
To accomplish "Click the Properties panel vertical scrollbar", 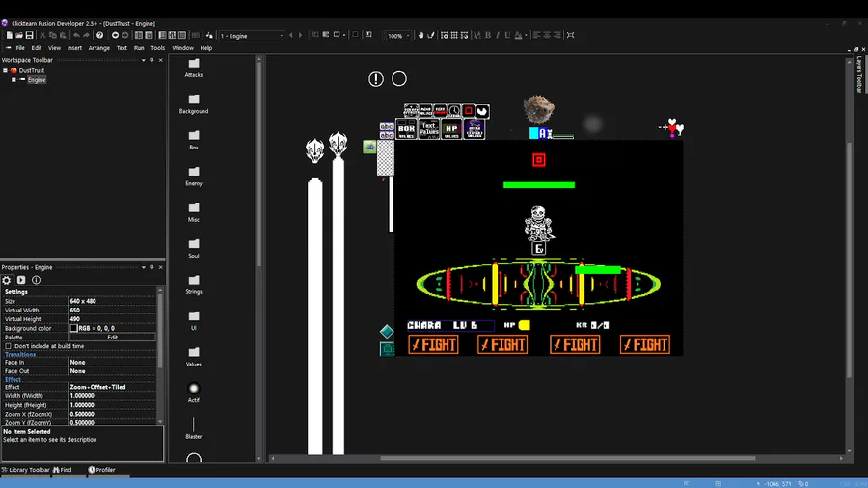I will coord(160,331).
